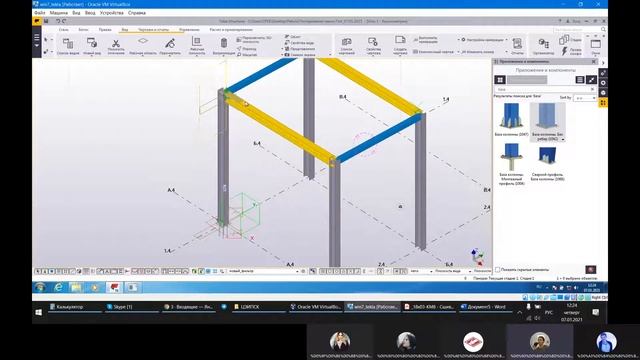Viewport: 640px width, 360px height.
Task: Open Расчет и проектирование ribbon tab
Action: 231,30
